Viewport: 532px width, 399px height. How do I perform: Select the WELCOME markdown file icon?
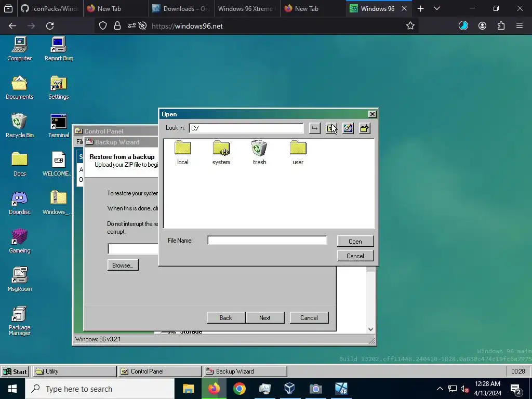(58, 164)
